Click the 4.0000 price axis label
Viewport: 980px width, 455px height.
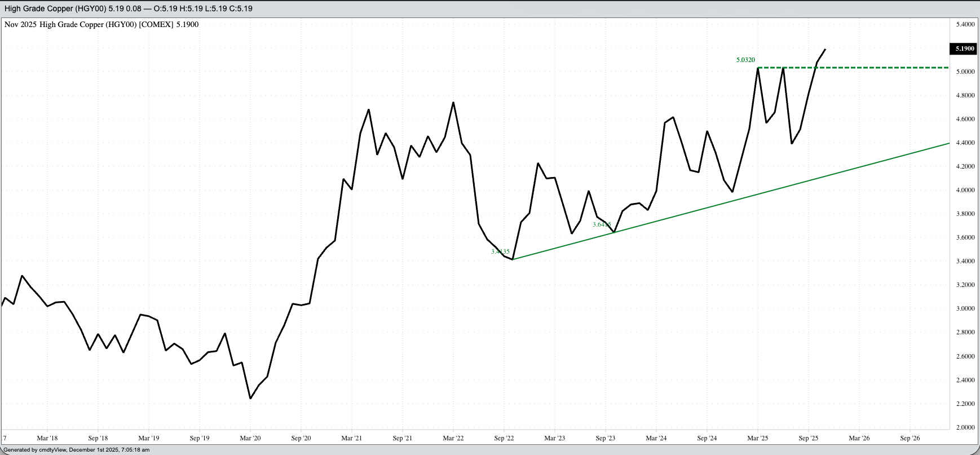click(965, 190)
